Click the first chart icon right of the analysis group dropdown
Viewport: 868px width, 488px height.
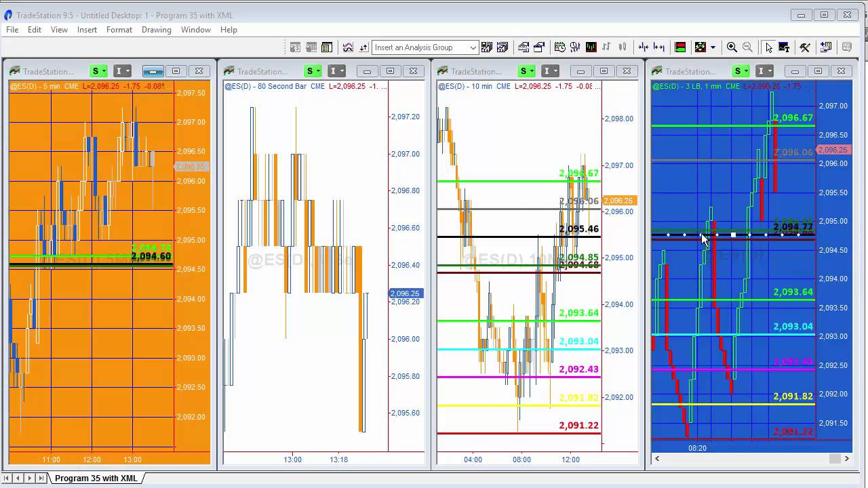[487, 47]
